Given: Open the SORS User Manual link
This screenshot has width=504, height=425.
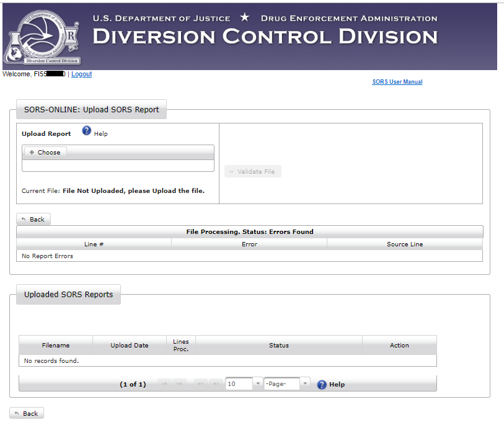Looking at the screenshot, I should [397, 82].
